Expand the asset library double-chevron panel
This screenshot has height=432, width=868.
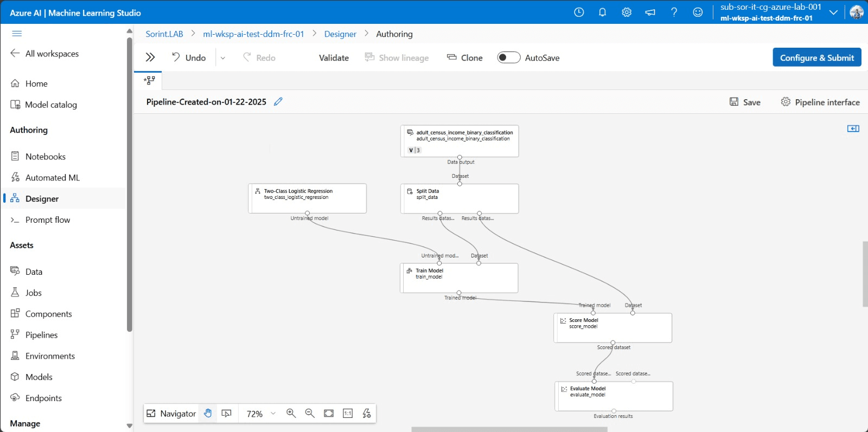[150, 57]
